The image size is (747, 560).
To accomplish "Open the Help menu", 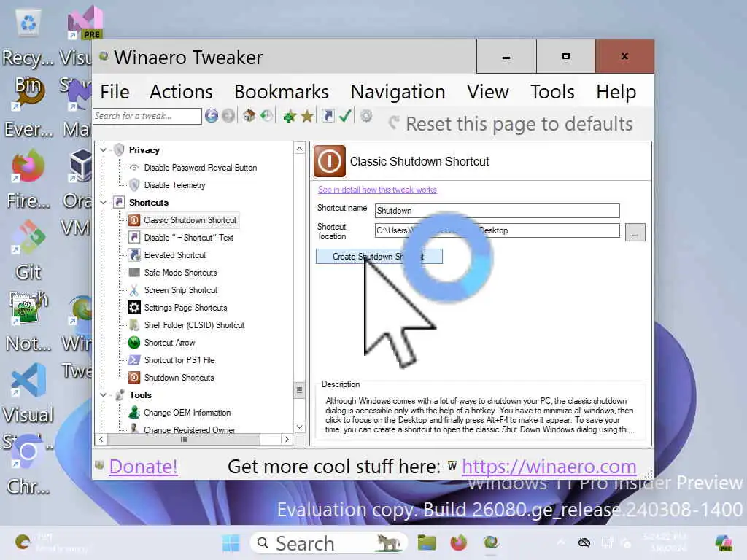I will click(616, 92).
